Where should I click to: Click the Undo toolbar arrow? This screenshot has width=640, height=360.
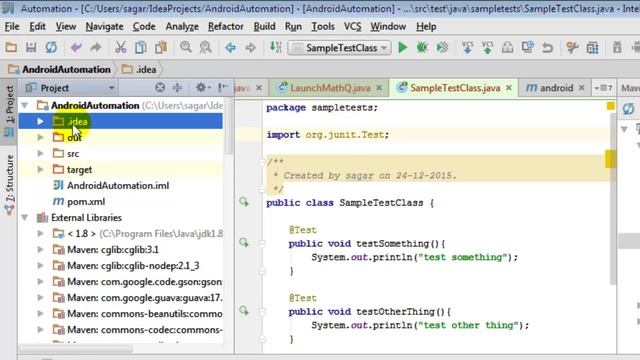(x=76, y=48)
